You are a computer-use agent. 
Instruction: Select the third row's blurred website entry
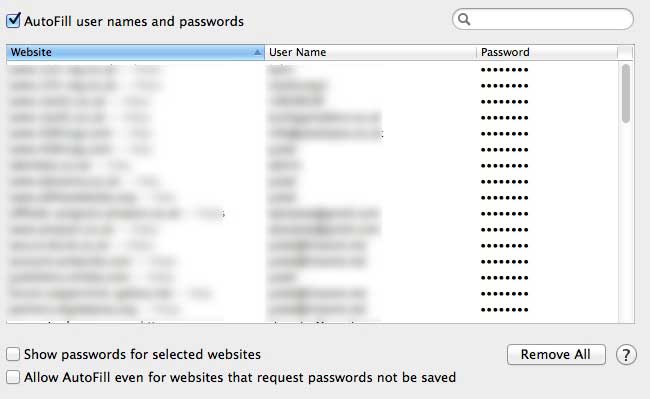79,102
